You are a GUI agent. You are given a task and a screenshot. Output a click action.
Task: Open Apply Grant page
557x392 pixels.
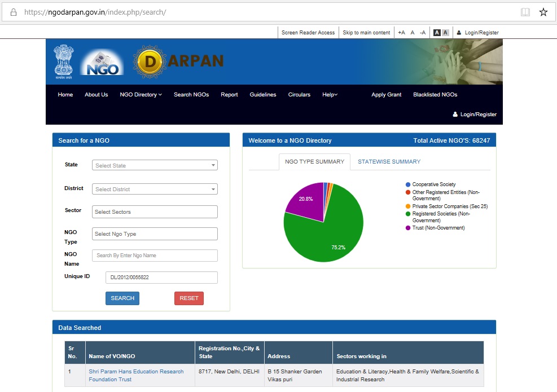point(387,94)
